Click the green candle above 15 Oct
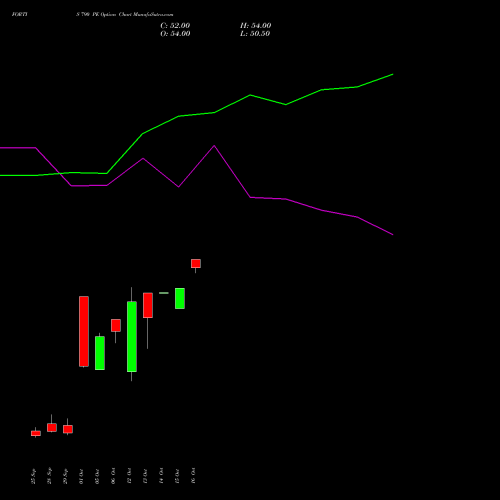This screenshot has height=500, width=500. pyautogui.click(x=180, y=298)
